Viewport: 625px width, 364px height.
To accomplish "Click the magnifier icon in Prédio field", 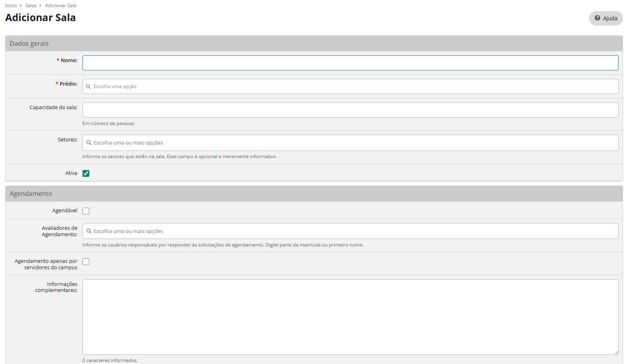I will click(x=88, y=86).
